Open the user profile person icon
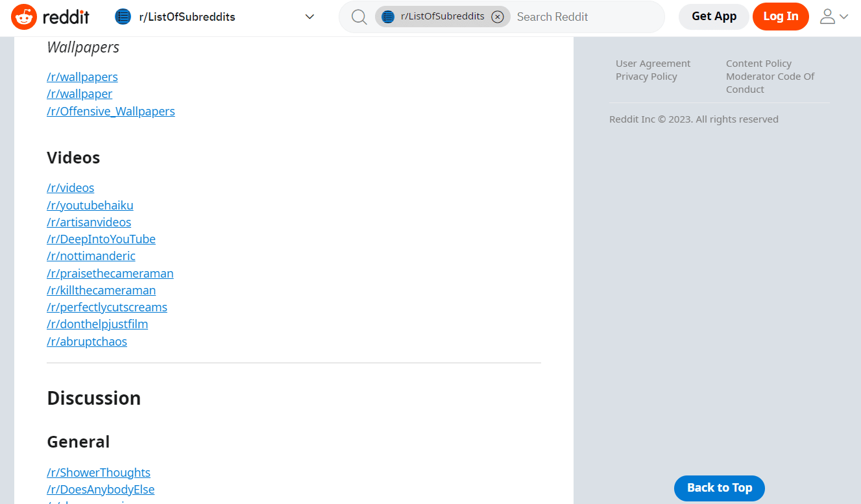The image size is (861, 504). pyautogui.click(x=829, y=17)
